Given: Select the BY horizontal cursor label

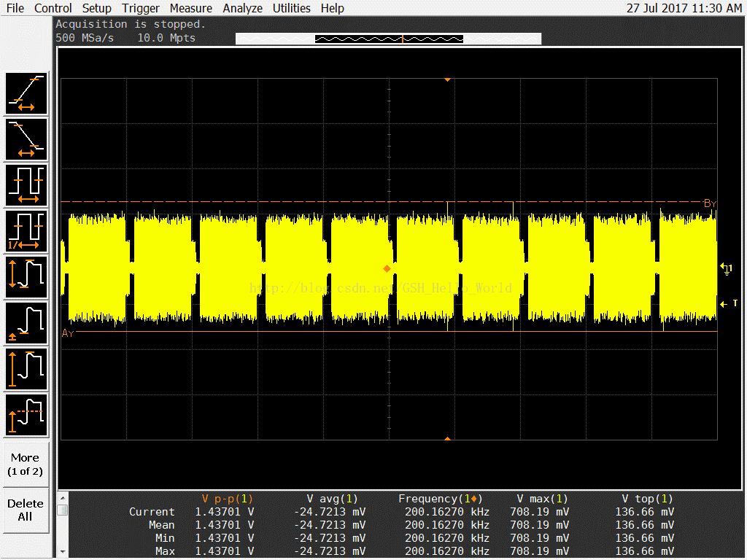Looking at the screenshot, I should (x=710, y=204).
